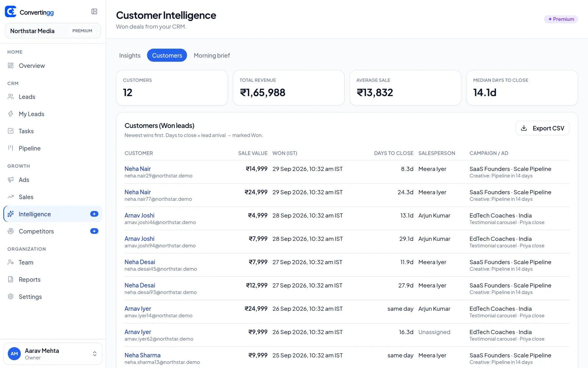Screen dimensions: 588x368
Task: Click the 24.3d days to close value
Action: tap(405, 192)
